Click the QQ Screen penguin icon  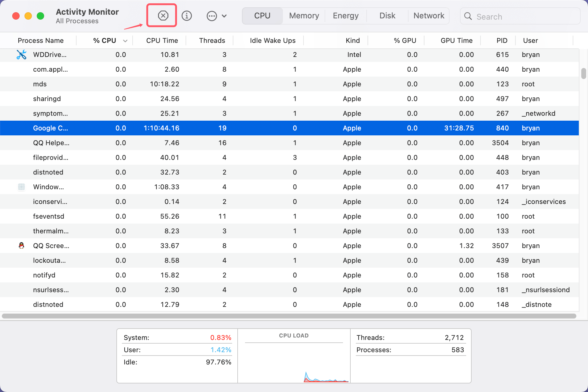click(21, 245)
